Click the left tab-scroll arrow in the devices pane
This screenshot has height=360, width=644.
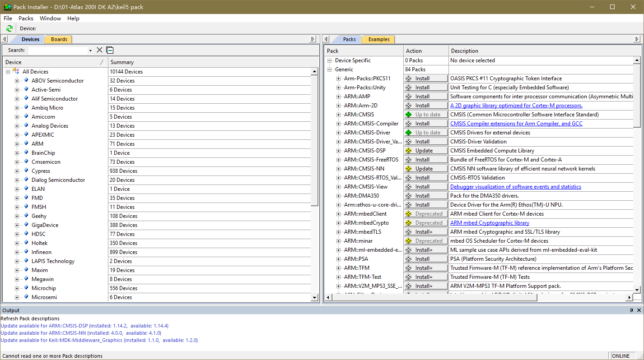5,39
